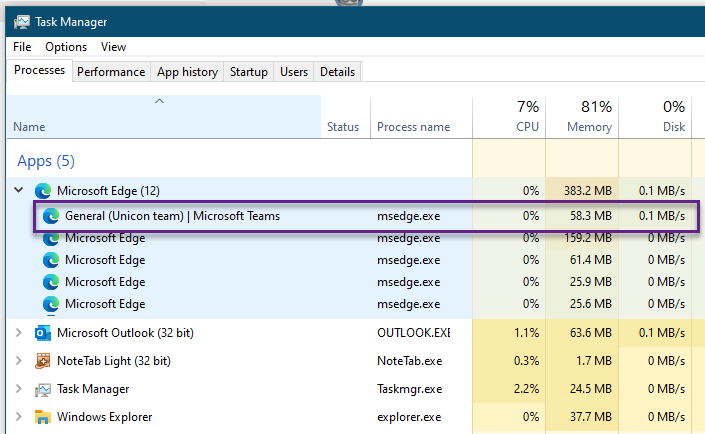Screen dimensions: 705x434
Task: Expand the Microsoft Outlook (32 bit) row
Action: click(x=18, y=332)
